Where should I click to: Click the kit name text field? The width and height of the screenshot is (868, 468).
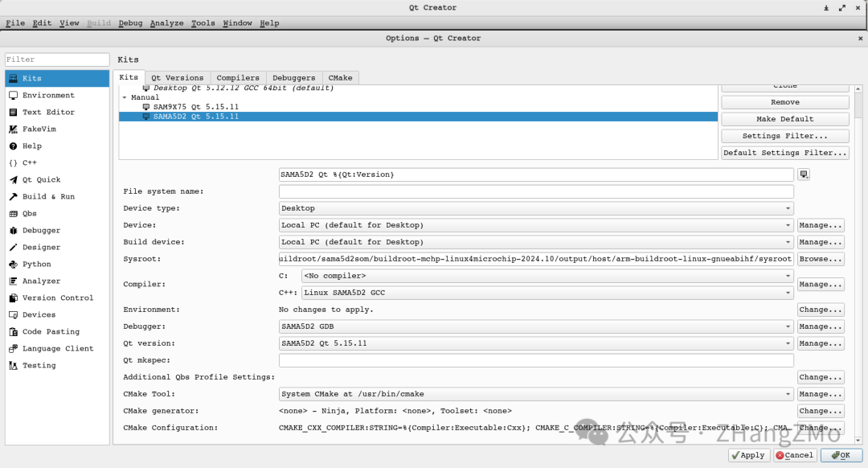click(x=536, y=174)
